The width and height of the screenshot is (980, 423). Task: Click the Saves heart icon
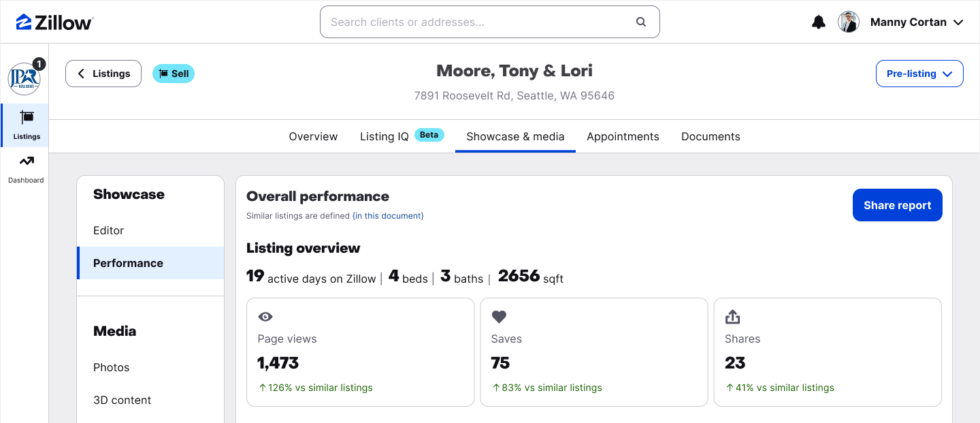(x=499, y=317)
